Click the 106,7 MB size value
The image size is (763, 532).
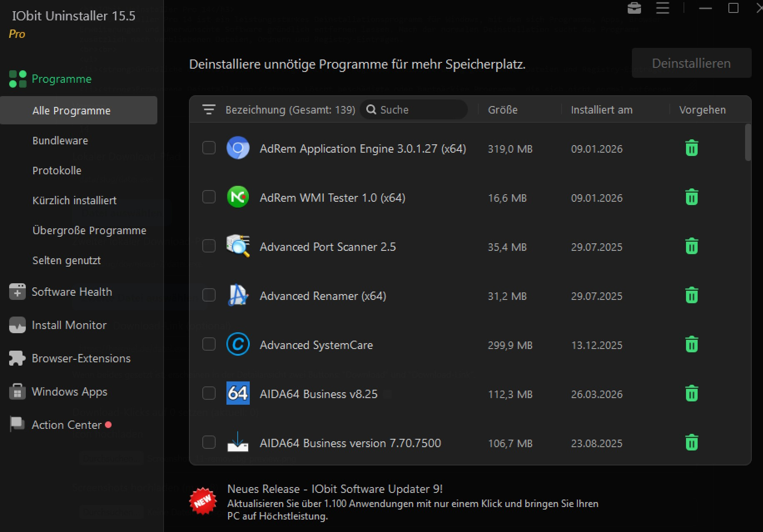coord(510,443)
